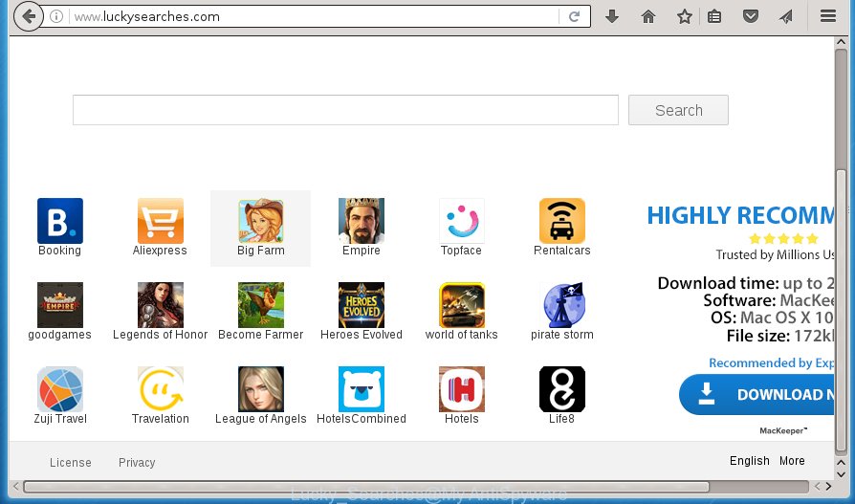This screenshot has width=855, height=504.
Task: Open the Rentalcars icon
Action: pyautogui.click(x=561, y=221)
